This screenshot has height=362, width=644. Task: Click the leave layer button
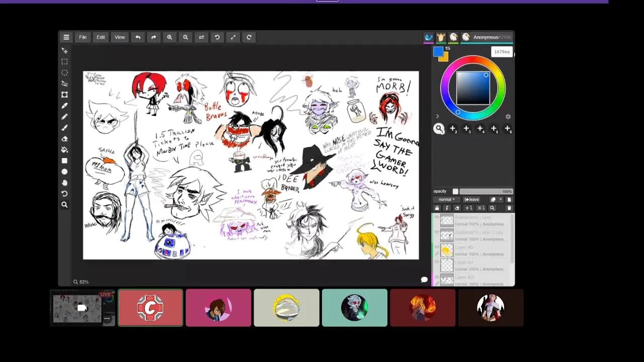click(471, 200)
